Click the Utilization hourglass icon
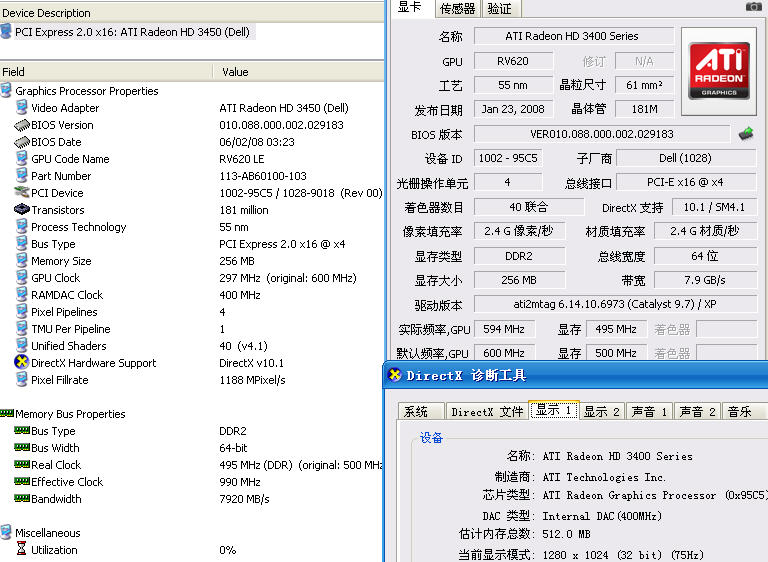768x562 pixels. click(x=22, y=548)
